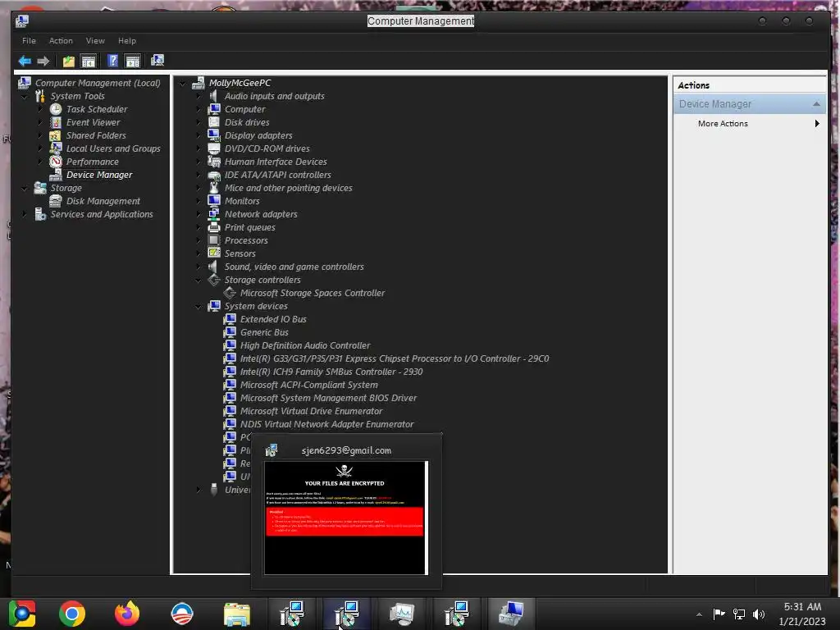Click the Performance icon
Image resolution: width=840 pixels, height=630 pixels.
tap(56, 162)
